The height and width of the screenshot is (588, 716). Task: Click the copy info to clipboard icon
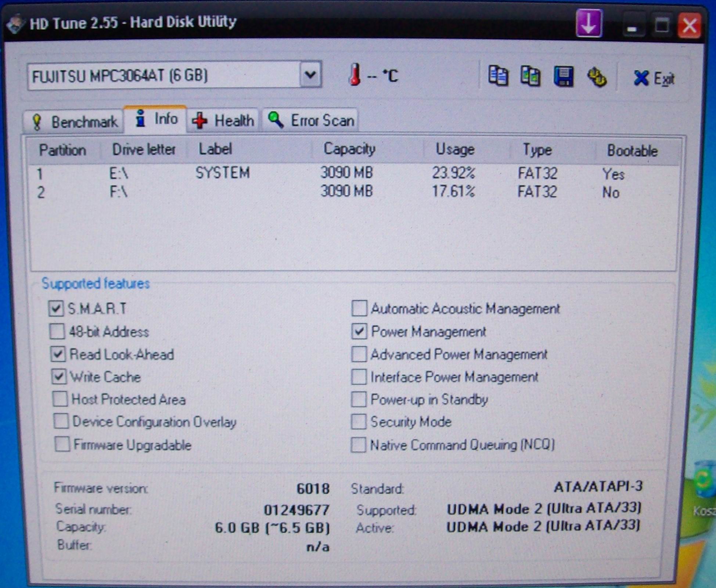(499, 76)
